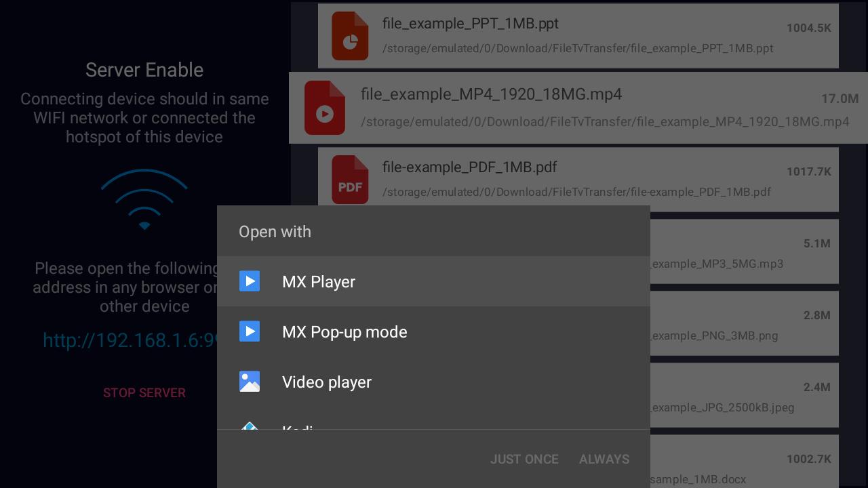
Task: Choose MX Player in Open with list
Action: (x=433, y=281)
